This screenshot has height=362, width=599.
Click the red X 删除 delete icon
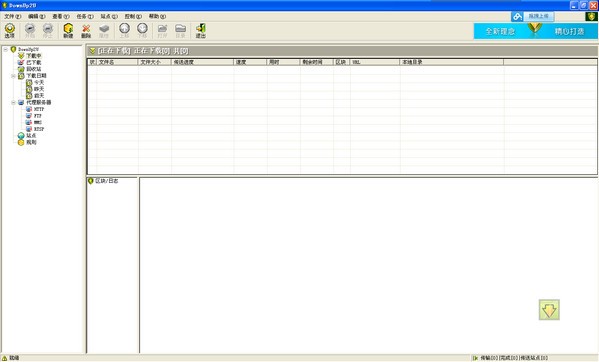[x=86, y=31]
